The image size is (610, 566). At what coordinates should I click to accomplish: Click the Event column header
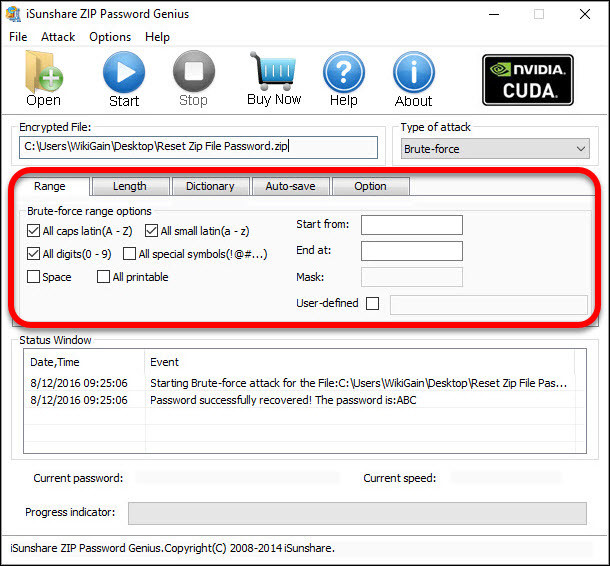(x=359, y=362)
